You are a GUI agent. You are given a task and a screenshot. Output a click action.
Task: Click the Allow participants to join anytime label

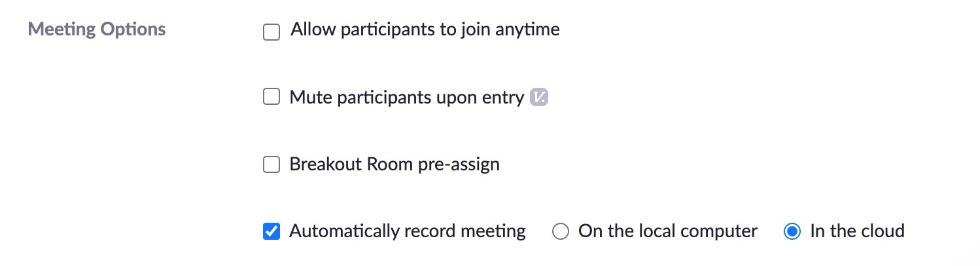click(x=425, y=29)
